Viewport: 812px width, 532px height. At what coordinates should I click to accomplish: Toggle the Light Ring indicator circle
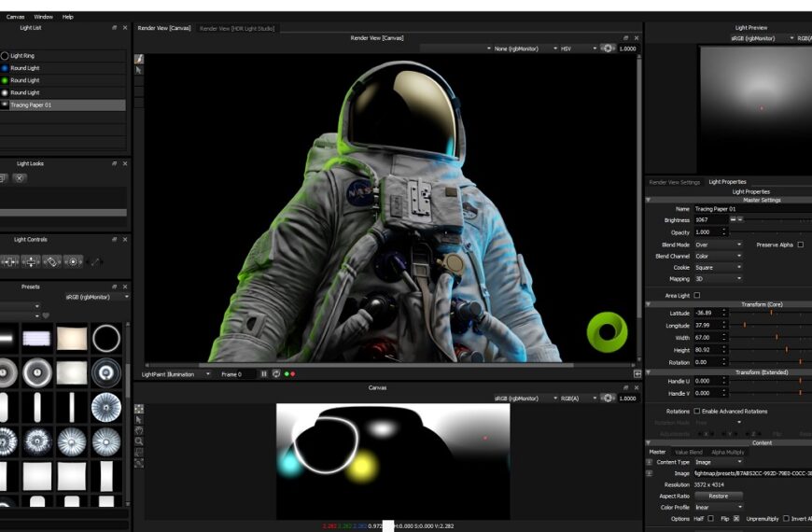[5, 55]
